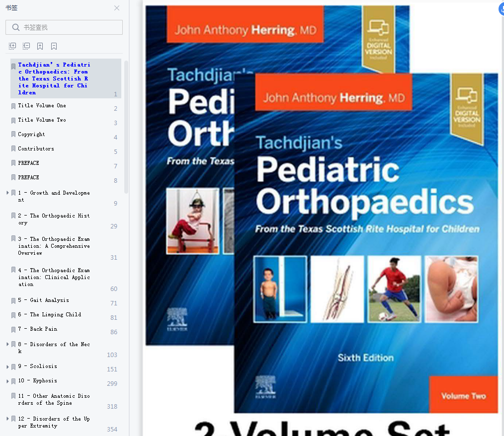The width and height of the screenshot is (504, 436).
Task: Open the PREFACE bookmark on page 8
Action: click(x=29, y=178)
